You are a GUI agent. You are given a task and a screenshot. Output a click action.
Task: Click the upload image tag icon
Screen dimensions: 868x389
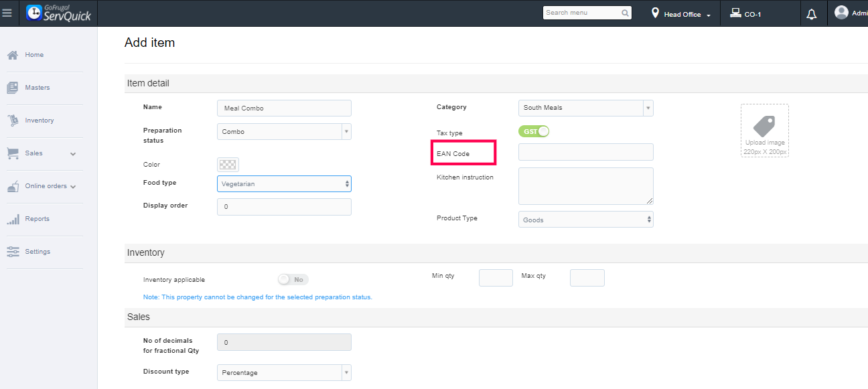(x=764, y=127)
